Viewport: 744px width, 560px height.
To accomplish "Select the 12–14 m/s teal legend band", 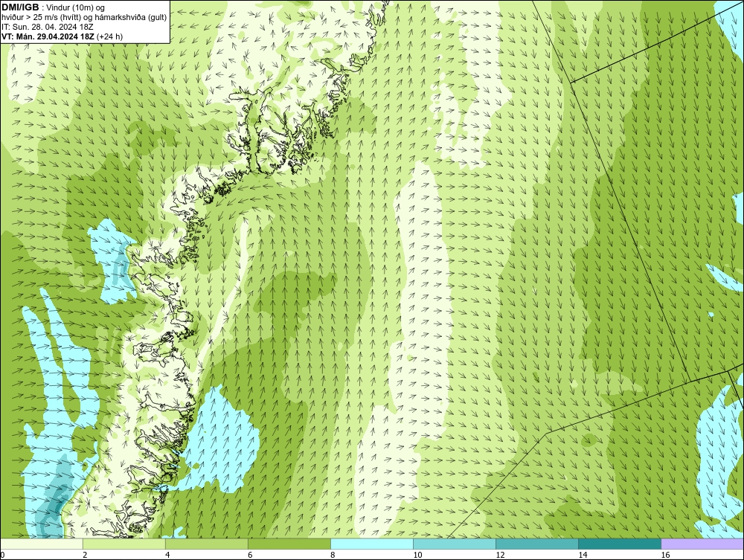I will (x=536, y=544).
